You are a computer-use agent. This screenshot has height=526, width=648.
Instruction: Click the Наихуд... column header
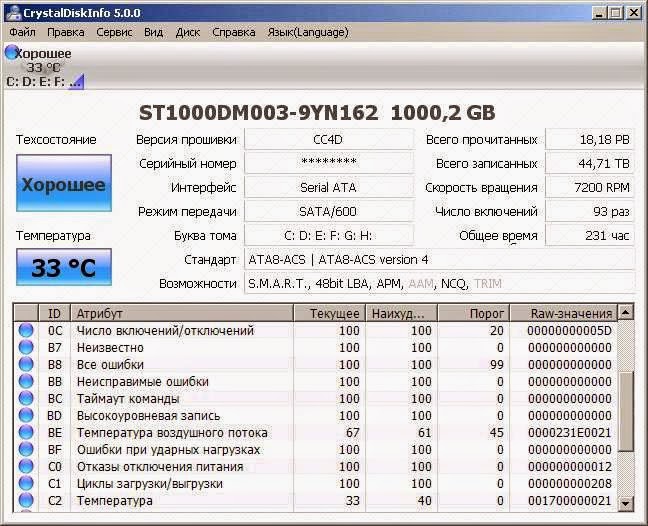[x=402, y=313]
